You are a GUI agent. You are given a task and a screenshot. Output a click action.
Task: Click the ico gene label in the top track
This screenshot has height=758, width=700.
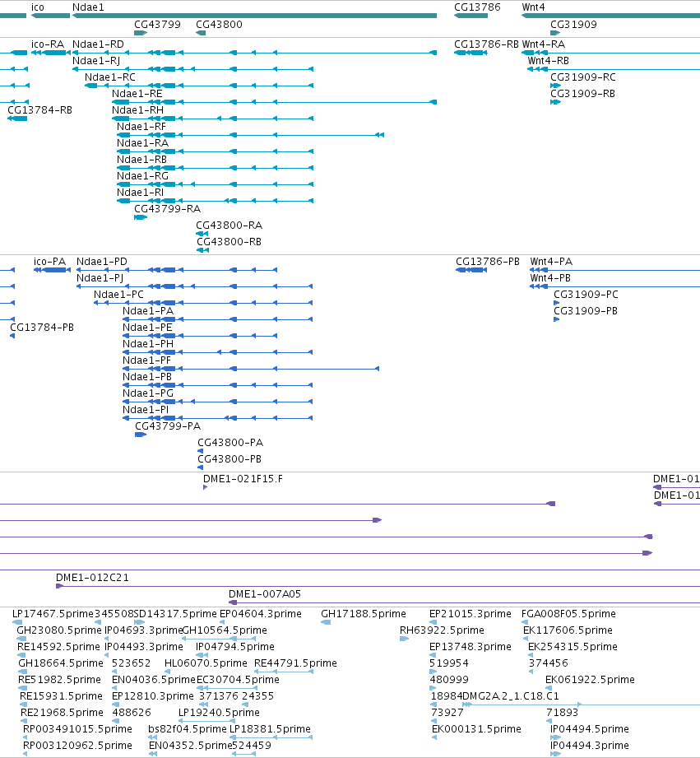[38, 7]
